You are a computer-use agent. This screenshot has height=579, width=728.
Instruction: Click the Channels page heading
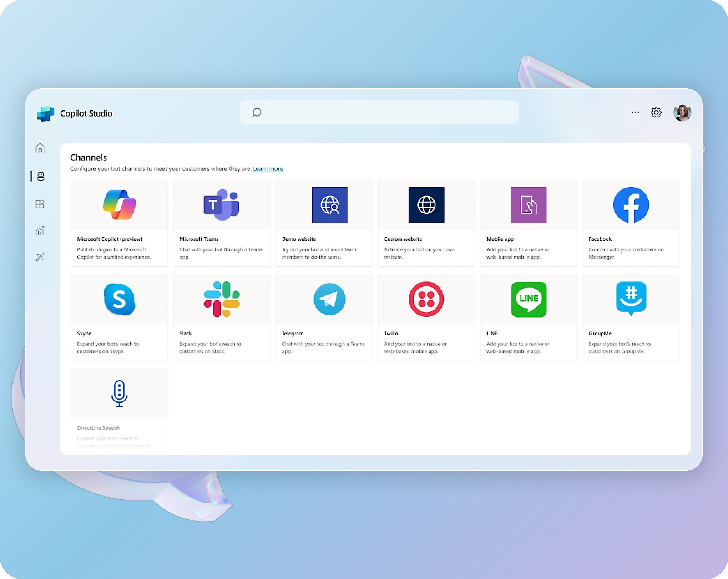coord(88,157)
